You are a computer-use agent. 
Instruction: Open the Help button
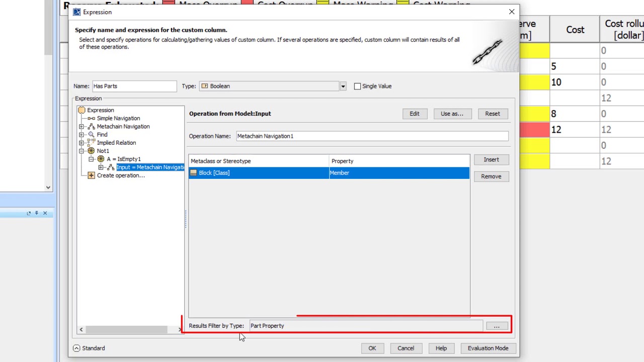441,348
